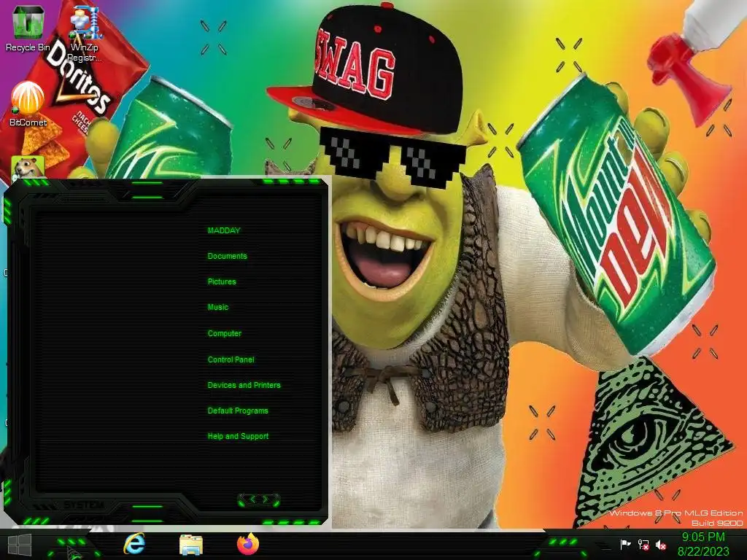Screen dimensions: 747x560
Task: Open File Explorer from the taskbar
Action: (191, 545)
